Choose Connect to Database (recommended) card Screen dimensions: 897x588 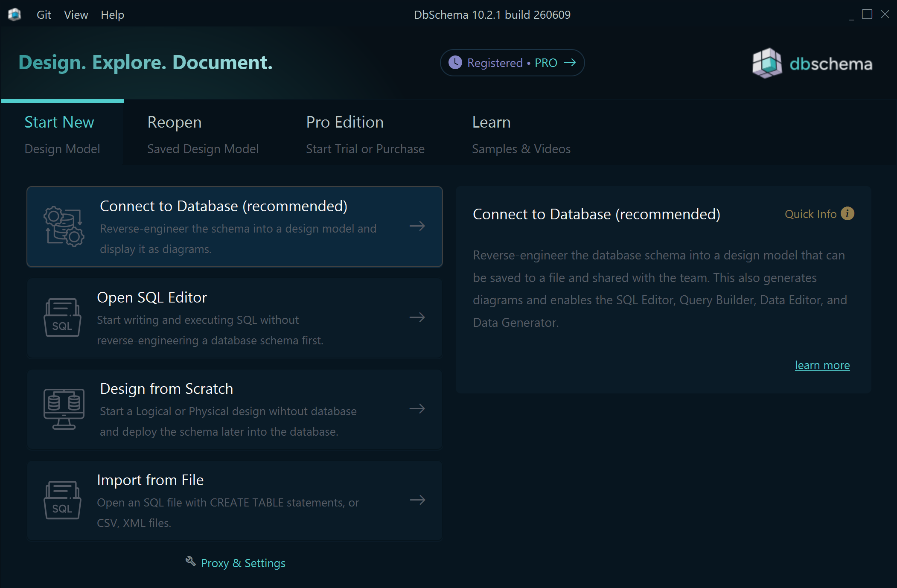pos(235,227)
